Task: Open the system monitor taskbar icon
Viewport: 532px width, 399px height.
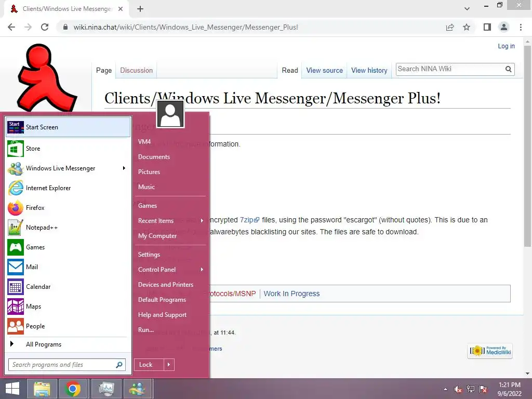Action: [x=106, y=389]
